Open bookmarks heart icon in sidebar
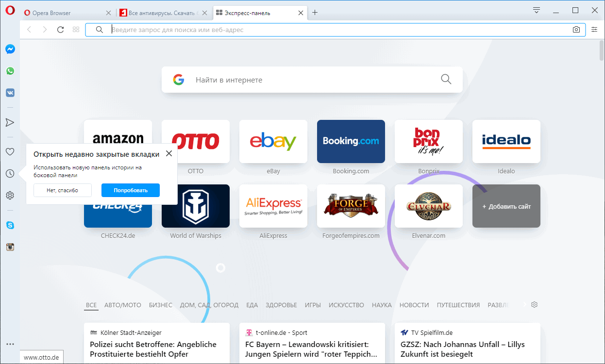This screenshot has width=605, height=364. (10, 152)
